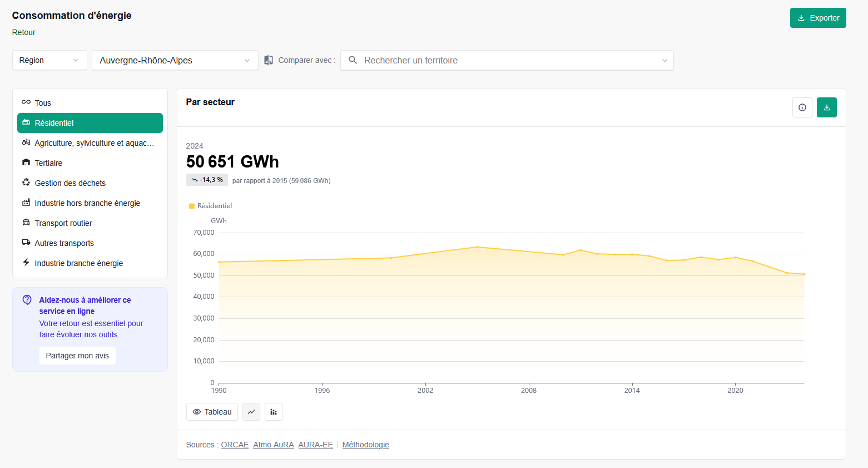Click the -14,3 % variation badge
The width and height of the screenshot is (868, 468).
(x=207, y=180)
